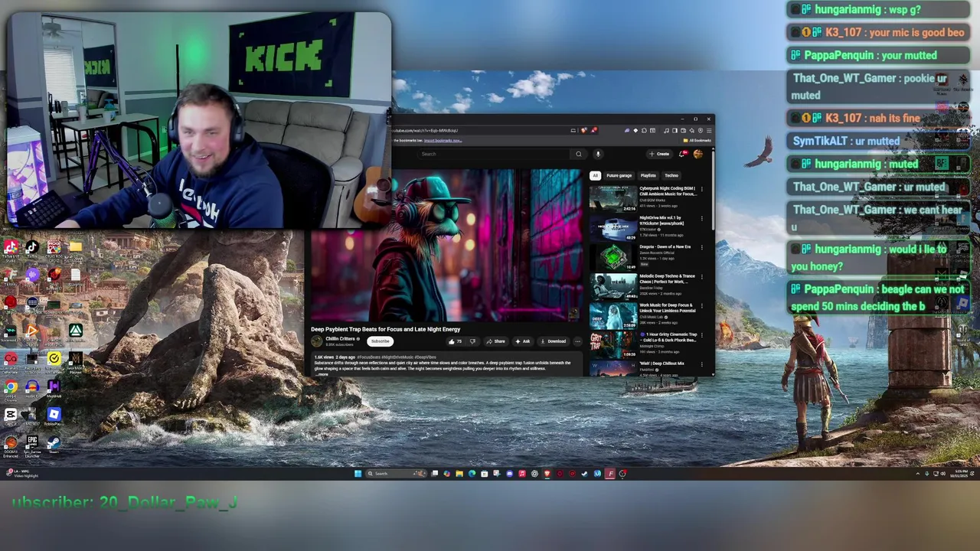This screenshot has height=551, width=980.
Task: Open the Cyberpunk Night Coding BGM thumbnail
Action: [x=612, y=197]
